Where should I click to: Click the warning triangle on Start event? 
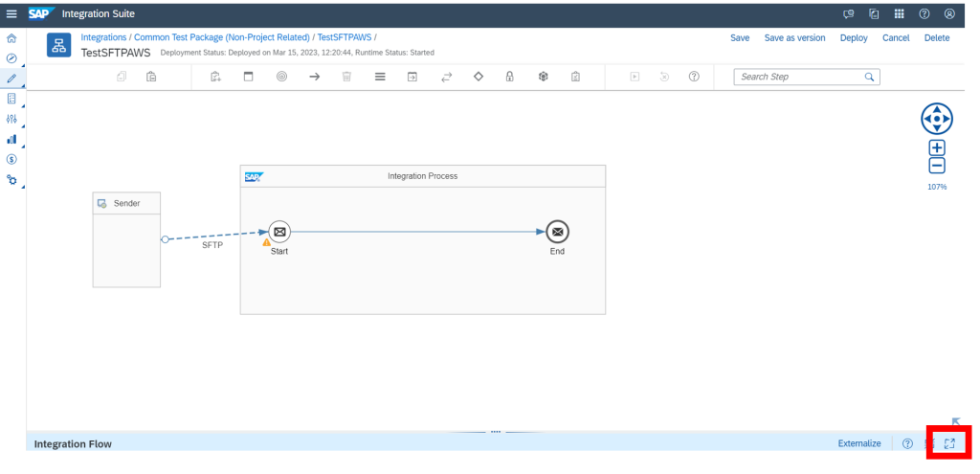(x=267, y=242)
